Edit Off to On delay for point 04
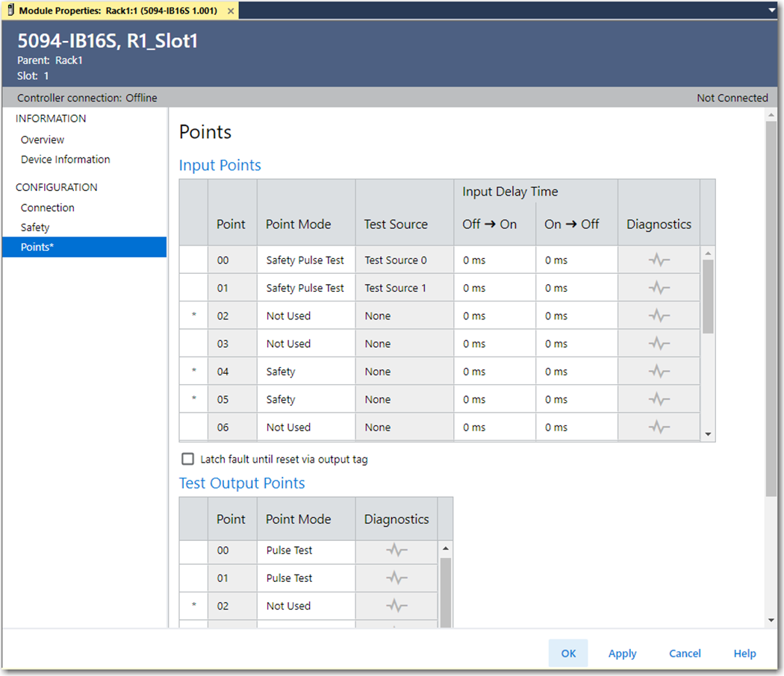This screenshot has height=676, width=784. pyautogui.click(x=494, y=372)
